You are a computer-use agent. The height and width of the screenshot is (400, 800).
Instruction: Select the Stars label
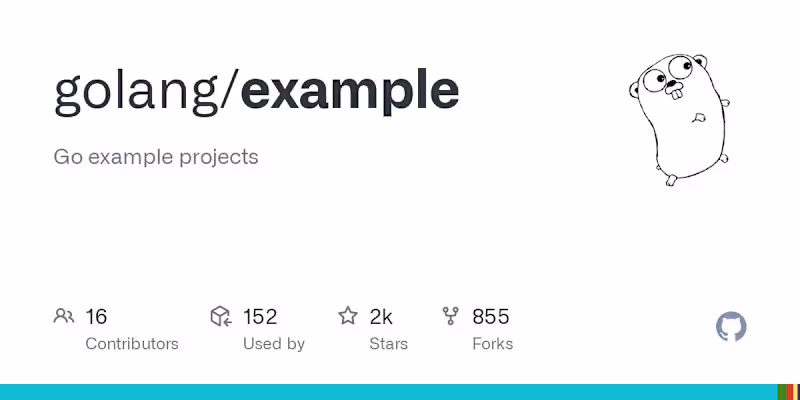click(x=389, y=344)
